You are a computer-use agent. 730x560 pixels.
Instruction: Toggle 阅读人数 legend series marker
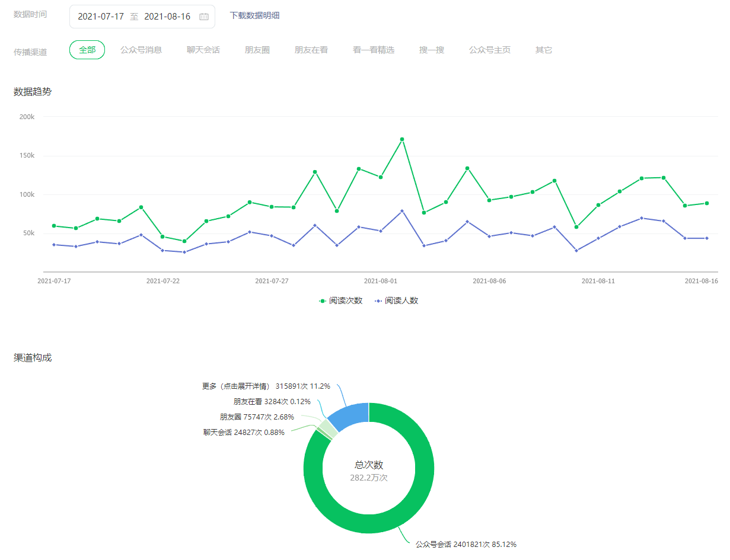(378, 301)
